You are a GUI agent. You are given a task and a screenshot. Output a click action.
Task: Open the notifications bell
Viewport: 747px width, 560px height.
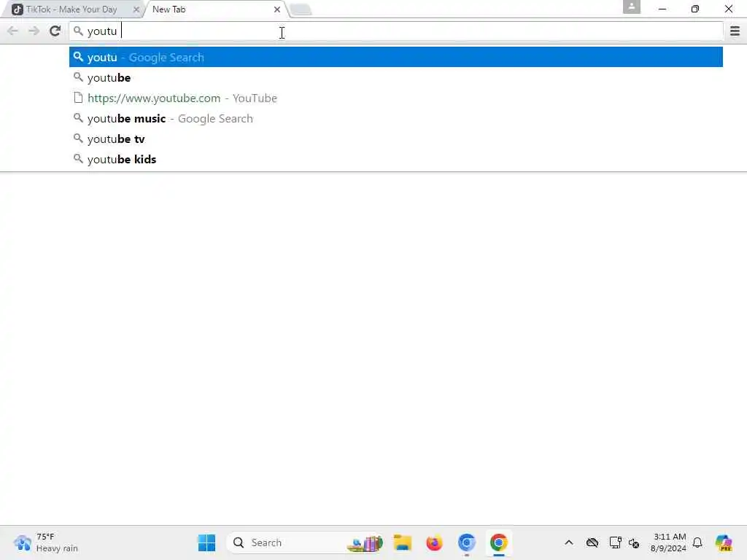(x=697, y=542)
